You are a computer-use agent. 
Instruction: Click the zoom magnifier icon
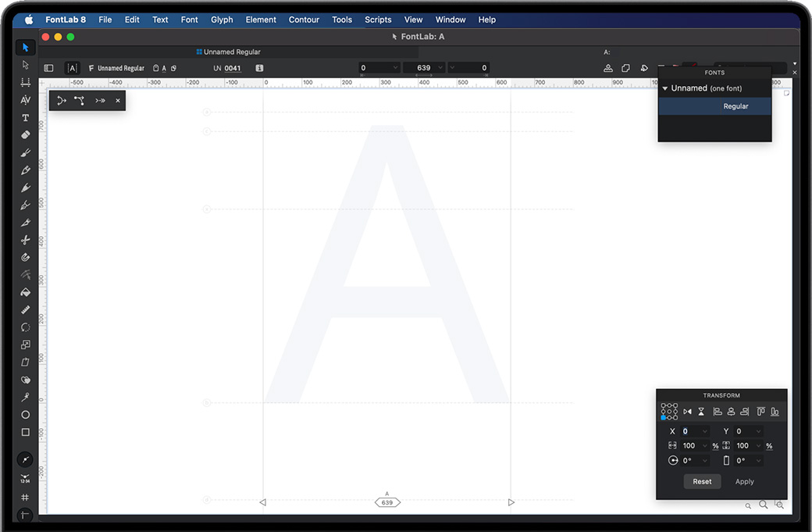764,505
